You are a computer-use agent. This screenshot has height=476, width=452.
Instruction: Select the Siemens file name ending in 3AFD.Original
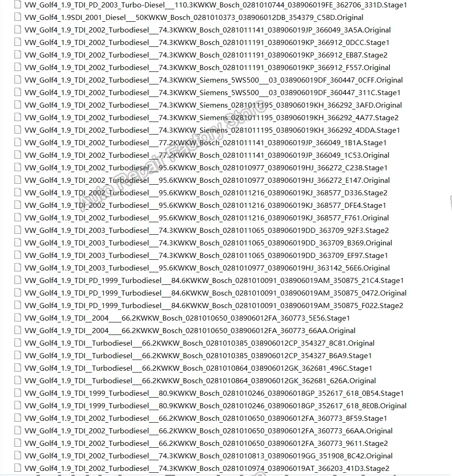(x=213, y=105)
